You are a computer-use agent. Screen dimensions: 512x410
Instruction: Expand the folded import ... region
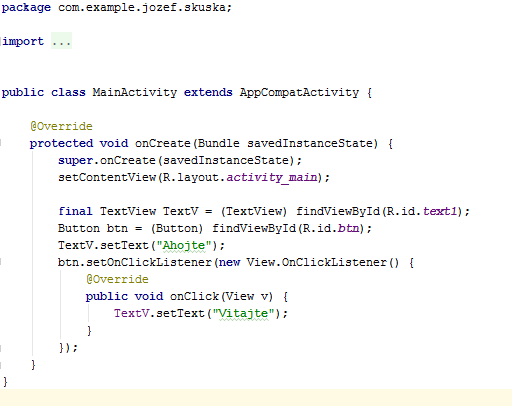pyautogui.click(x=61, y=41)
